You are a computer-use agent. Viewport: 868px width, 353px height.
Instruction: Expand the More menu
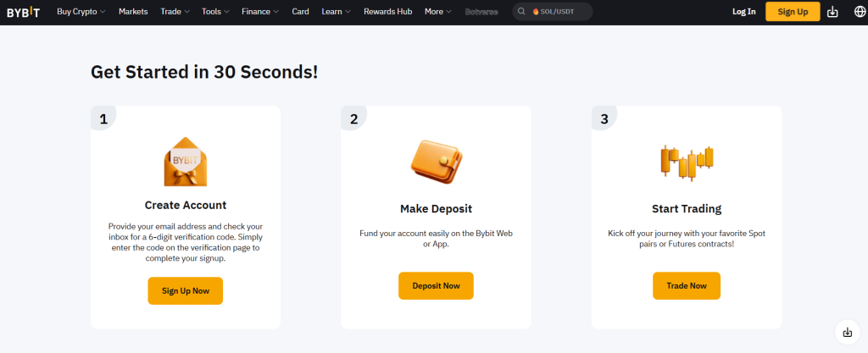point(438,12)
